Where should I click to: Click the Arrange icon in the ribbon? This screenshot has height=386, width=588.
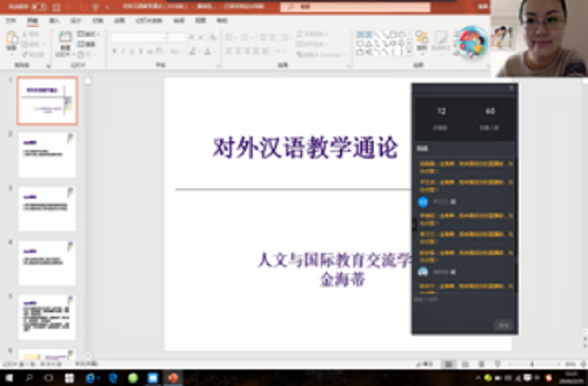(x=421, y=40)
